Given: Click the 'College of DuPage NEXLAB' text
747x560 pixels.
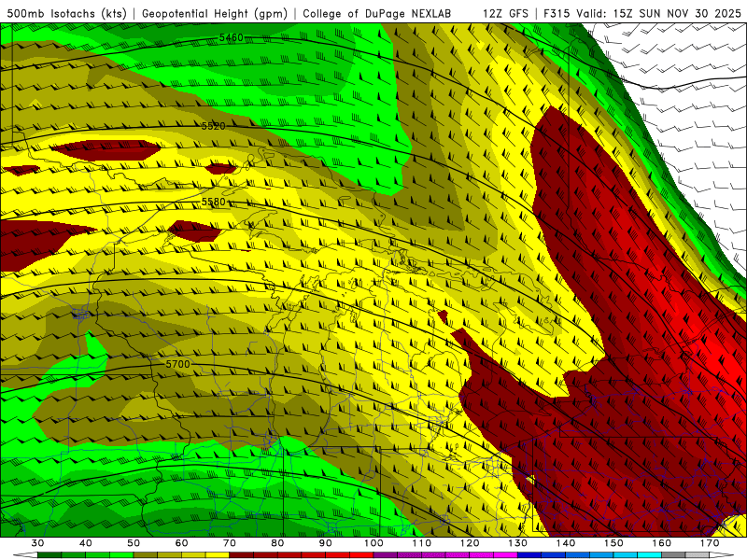Looking at the screenshot, I should (377, 14).
